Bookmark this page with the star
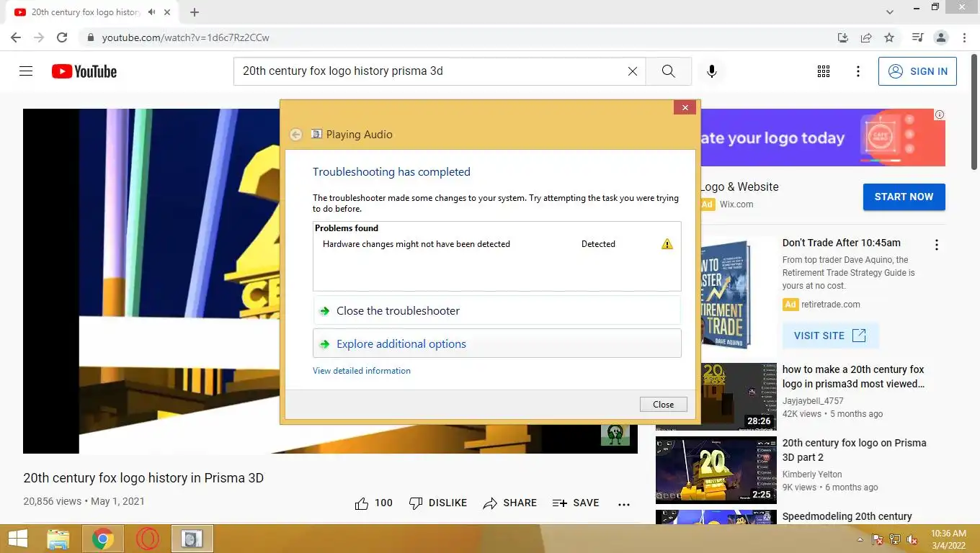 (x=889, y=37)
